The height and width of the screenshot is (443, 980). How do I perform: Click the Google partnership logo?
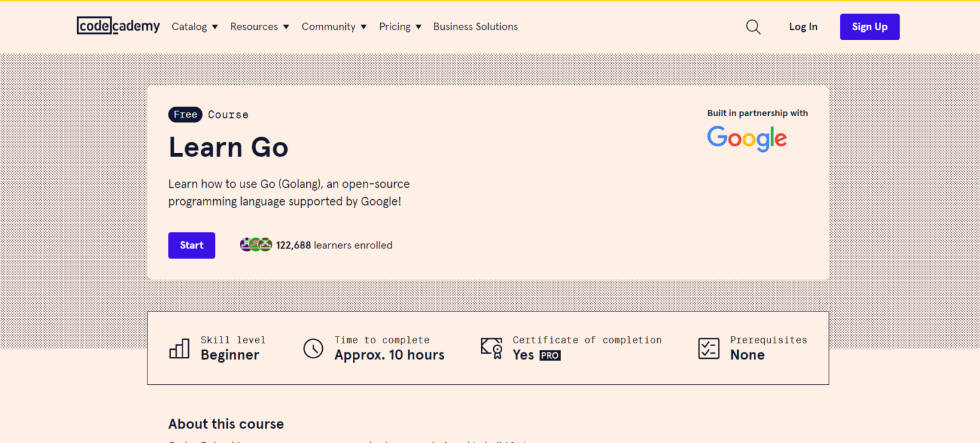coord(746,139)
